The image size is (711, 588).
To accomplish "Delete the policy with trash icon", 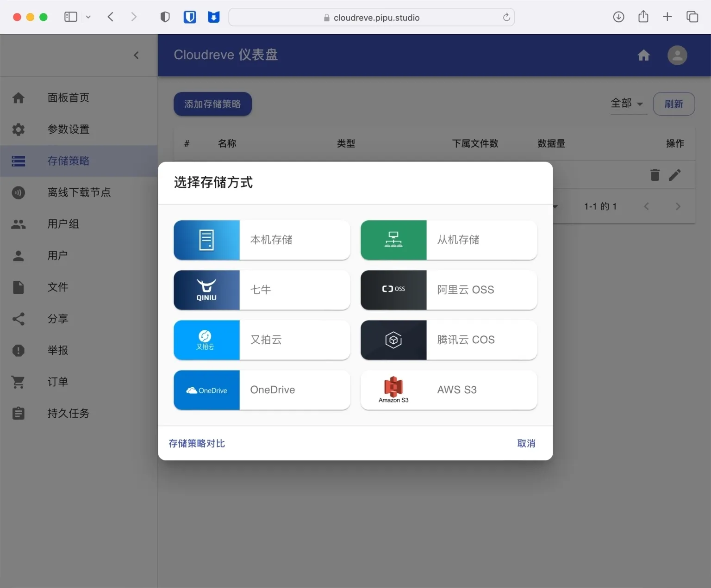I will [655, 175].
